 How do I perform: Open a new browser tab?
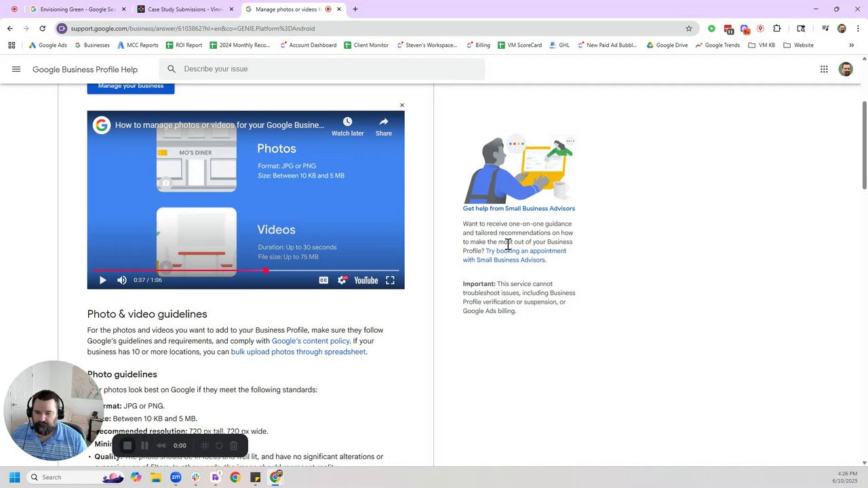(355, 9)
